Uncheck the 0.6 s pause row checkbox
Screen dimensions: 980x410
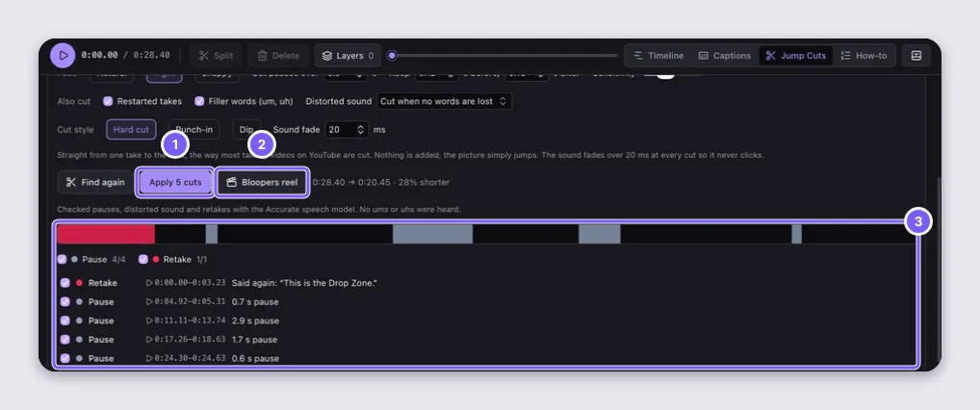coord(65,358)
